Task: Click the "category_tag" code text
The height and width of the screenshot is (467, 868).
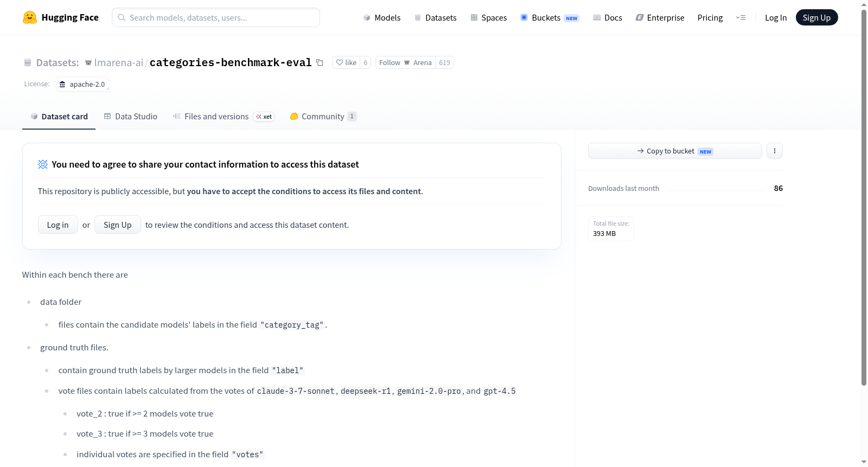Action: click(x=292, y=325)
